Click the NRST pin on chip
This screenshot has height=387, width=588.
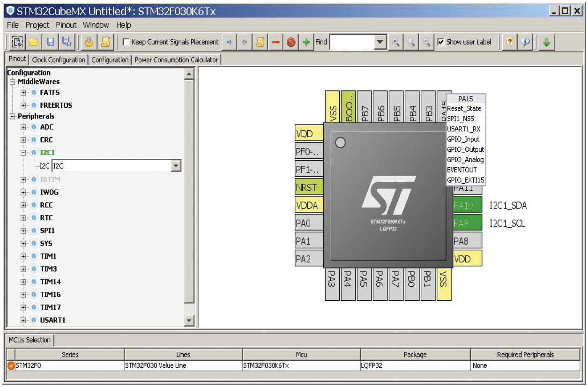[309, 187]
